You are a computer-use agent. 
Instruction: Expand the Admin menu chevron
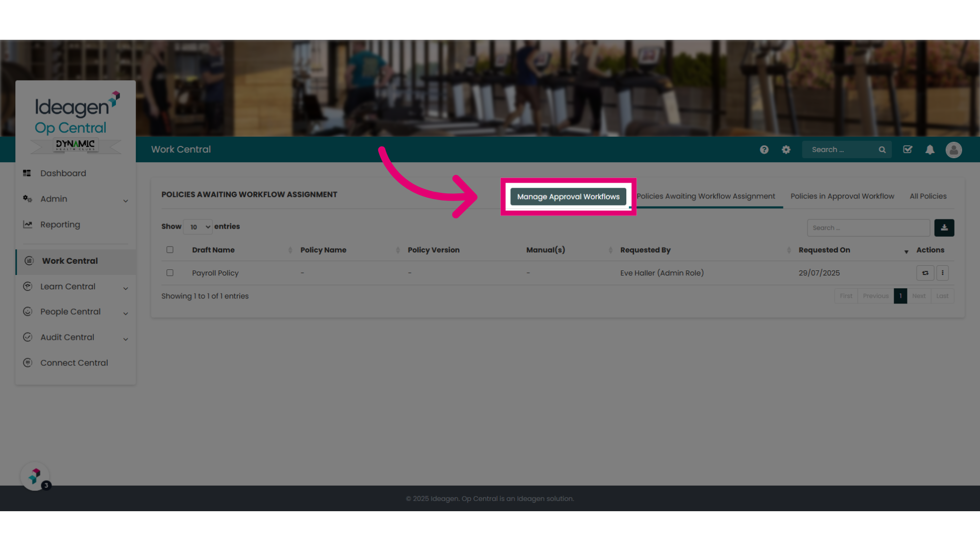point(126,201)
